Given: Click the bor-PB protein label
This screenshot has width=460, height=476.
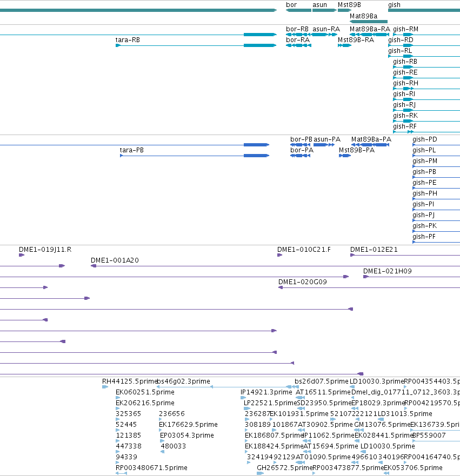Looking at the screenshot, I should (x=301, y=139).
